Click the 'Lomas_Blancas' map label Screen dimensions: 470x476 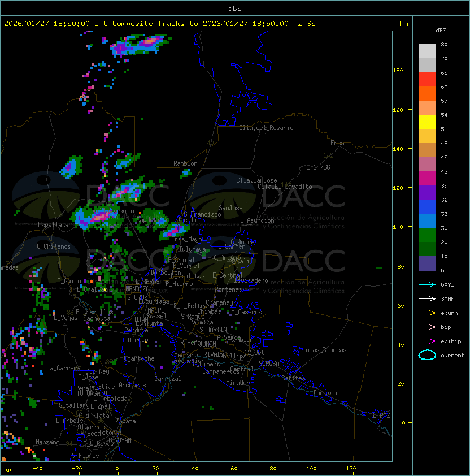(324, 350)
